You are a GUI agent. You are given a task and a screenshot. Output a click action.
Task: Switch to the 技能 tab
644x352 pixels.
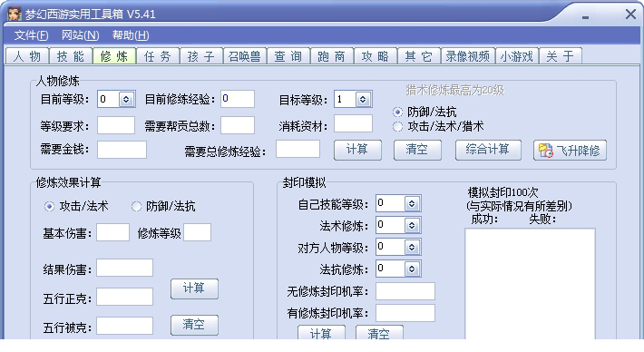pos(71,56)
